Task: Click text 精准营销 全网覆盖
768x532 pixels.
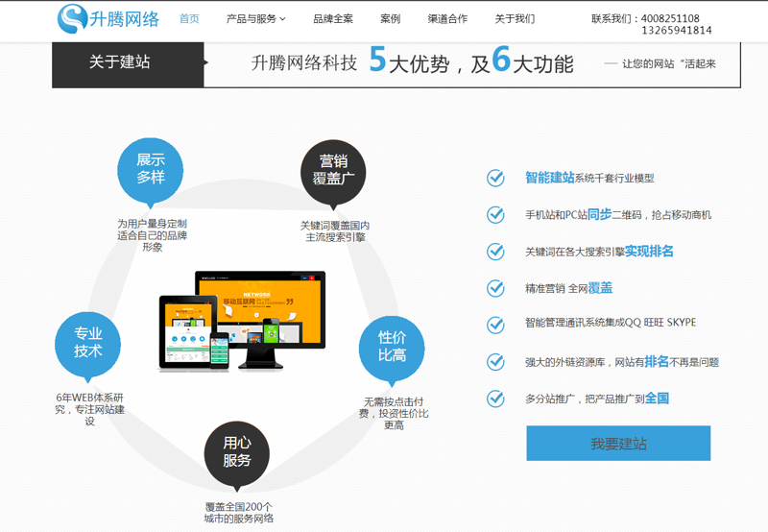Action: pos(568,288)
